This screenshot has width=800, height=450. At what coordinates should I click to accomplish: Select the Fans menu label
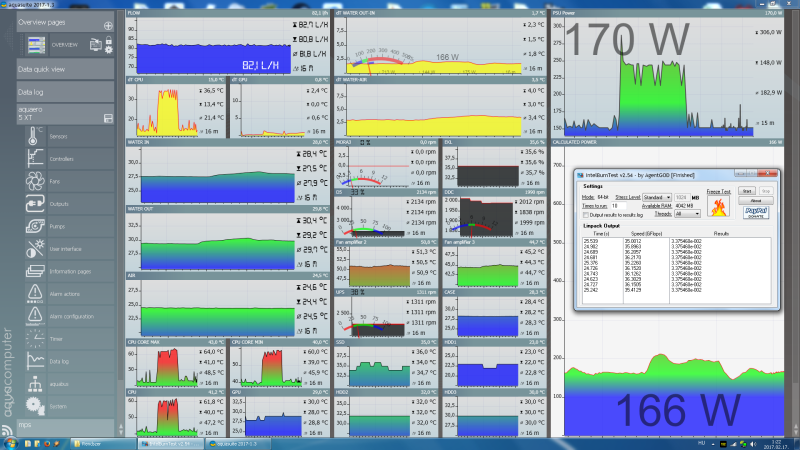[55, 182]
